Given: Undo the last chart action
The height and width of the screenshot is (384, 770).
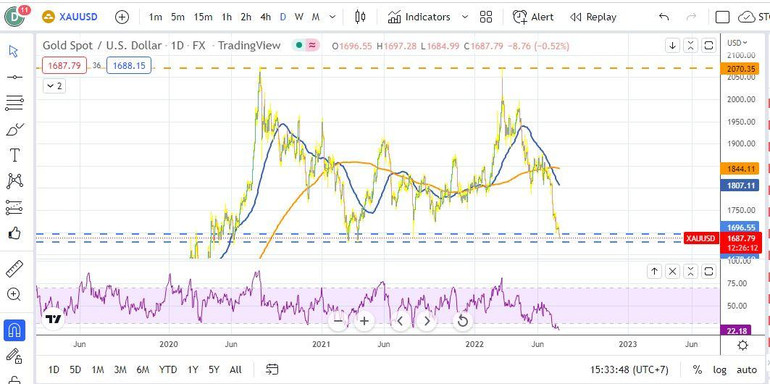Looking at the screenshot, I should point(664,17).
